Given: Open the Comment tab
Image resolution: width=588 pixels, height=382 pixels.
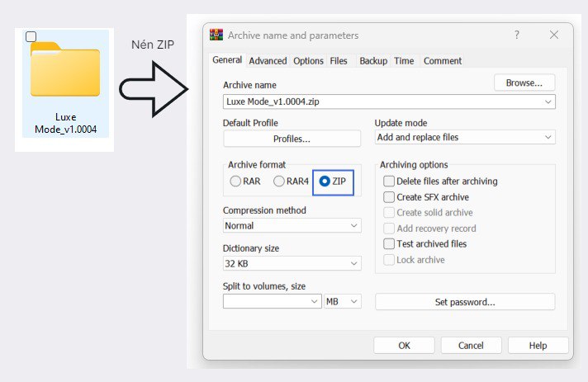Looking at the screenshot, I should coord(443,60).
